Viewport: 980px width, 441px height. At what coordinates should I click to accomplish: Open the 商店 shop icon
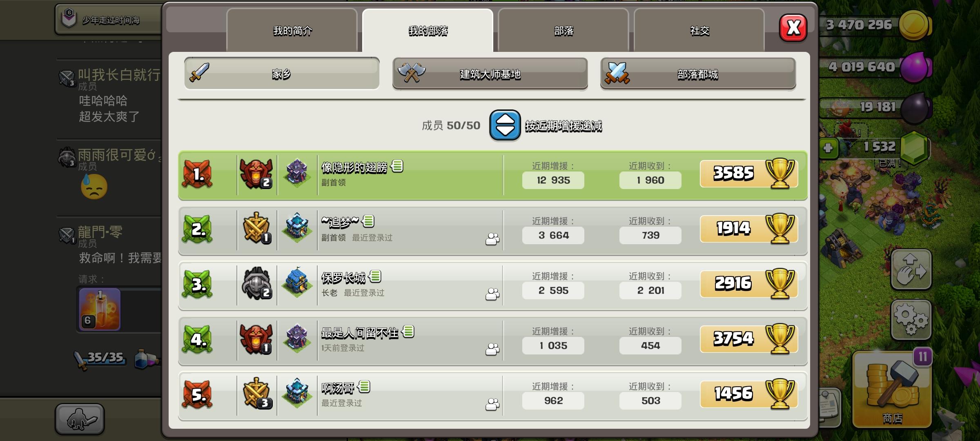click(x=892, y=390)
